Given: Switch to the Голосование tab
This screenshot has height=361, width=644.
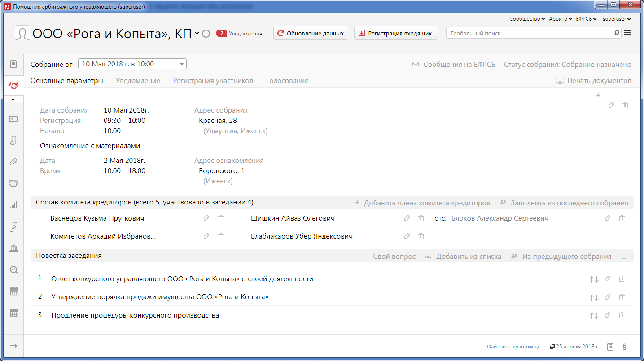Looking at the screenshot, I should tap(287, 81).
